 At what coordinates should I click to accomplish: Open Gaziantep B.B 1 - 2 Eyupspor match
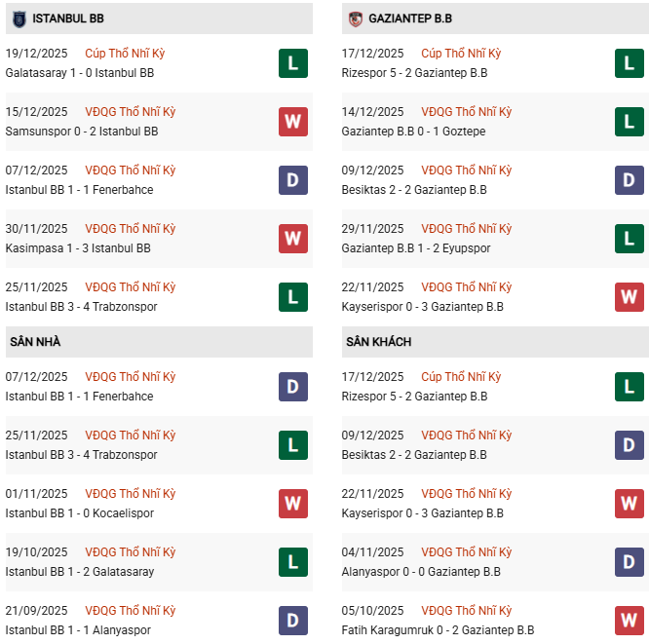coord(416,248)
